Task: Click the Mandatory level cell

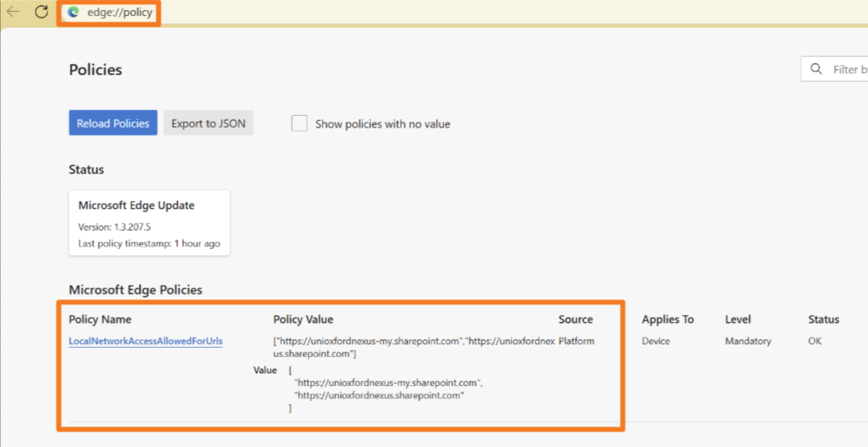Action: click(x=748, y=341)
